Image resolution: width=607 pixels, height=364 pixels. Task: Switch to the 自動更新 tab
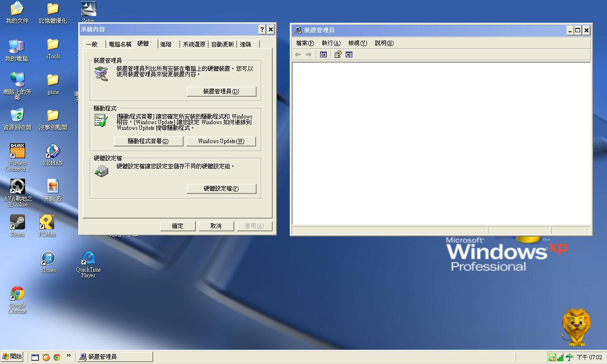coord(222,44)
